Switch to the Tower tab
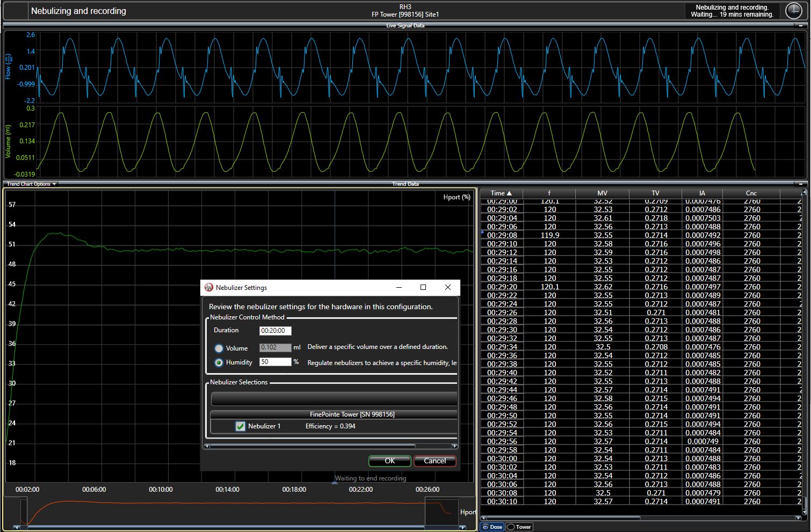Screen dimensions: 811x532 (519, 527)
